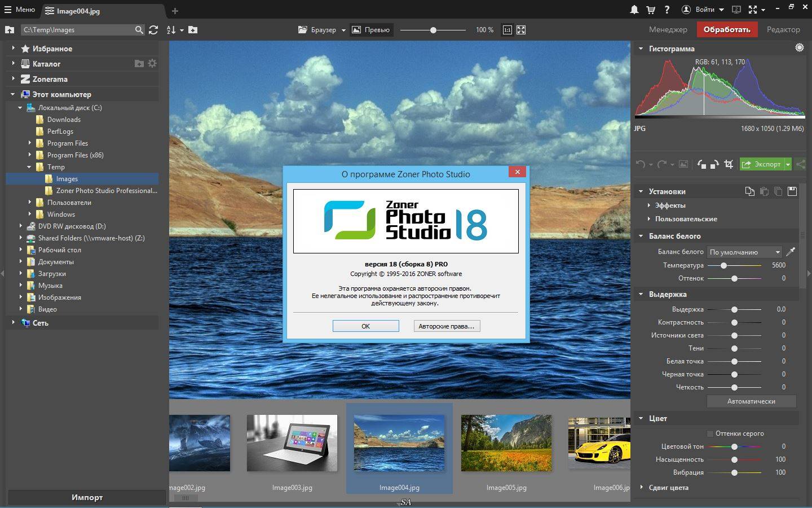Click the show original image icon
Image resolution: width=812 pixels, height=508 pixels.
(683, 164)
